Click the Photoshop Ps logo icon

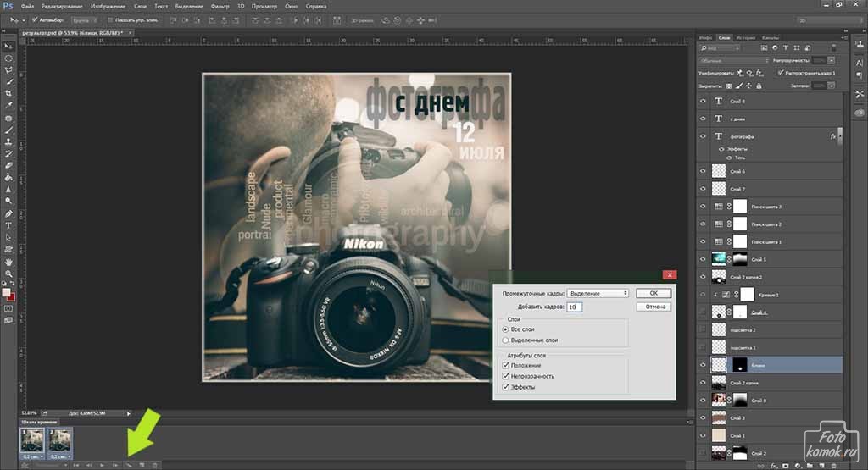pyautogui.click(x=8, y=6)
